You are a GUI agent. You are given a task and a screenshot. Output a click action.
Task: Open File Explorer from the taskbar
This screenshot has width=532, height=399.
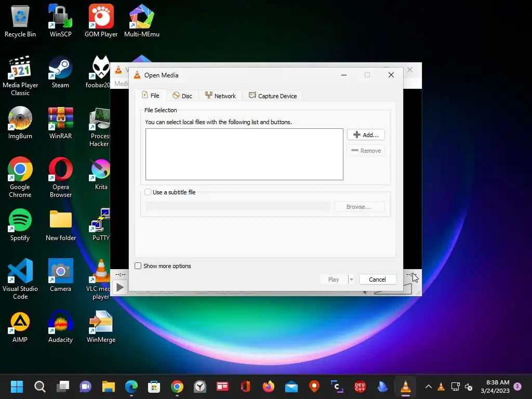109,387
